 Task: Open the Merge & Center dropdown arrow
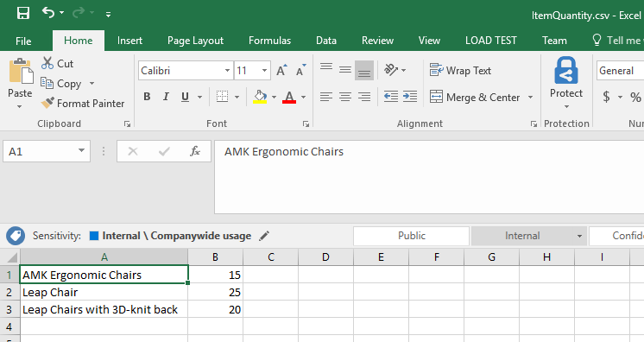coord(530,98)
